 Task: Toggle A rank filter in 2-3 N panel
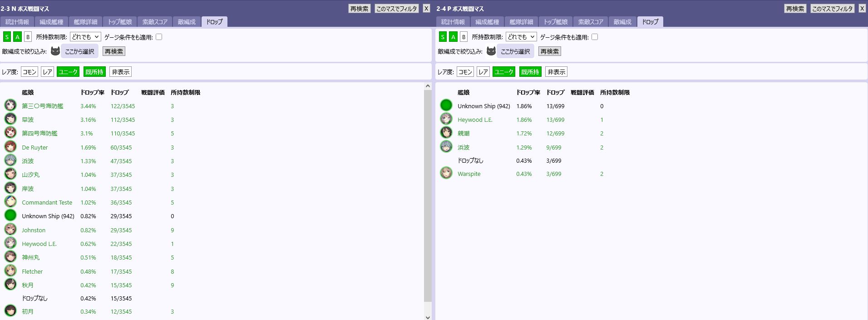tap(17, 37)
